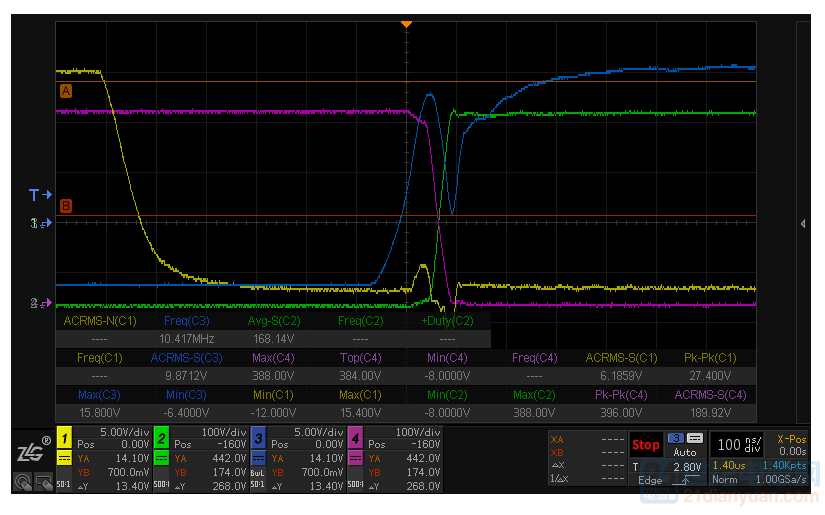This screenshot has width=825, height=515.
Task: Switch channel 2 DC coupling icon
Action: click(x=162, y=458)
